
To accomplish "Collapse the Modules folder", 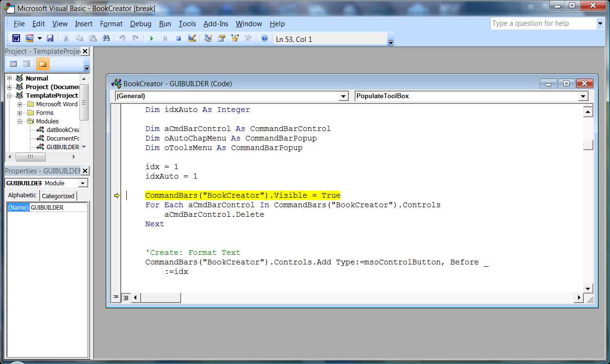I will (x=20, y=121).
